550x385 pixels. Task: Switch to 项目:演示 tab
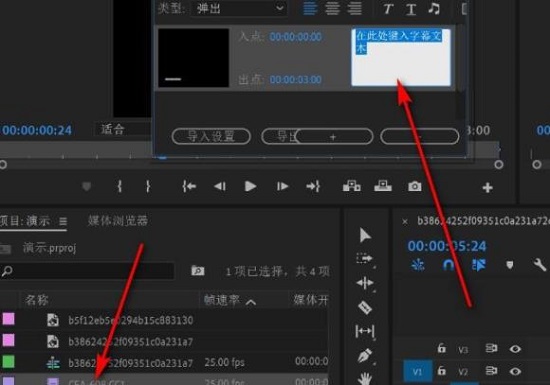[25, 221]
